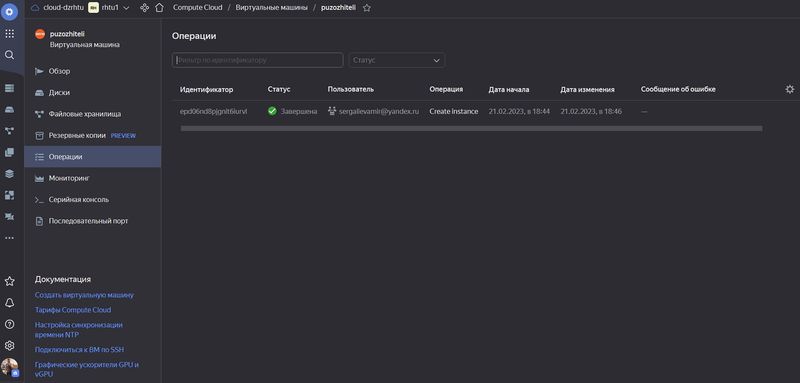Open notifications bell icon

point(9,303)
